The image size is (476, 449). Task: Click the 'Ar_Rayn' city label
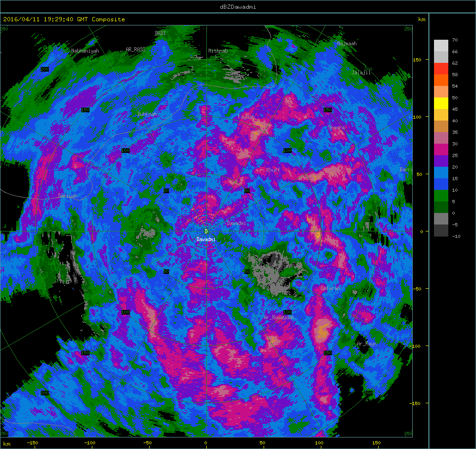(x=367, y=344)
